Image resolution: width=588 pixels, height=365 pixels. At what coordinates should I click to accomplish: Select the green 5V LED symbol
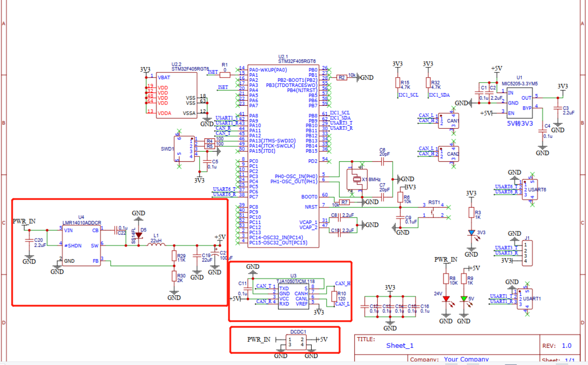click(463, 299)
